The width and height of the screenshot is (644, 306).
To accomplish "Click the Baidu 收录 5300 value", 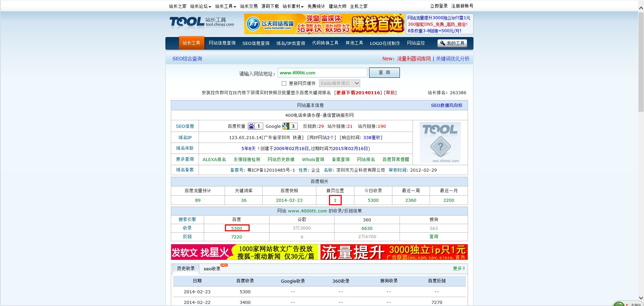I will tap(237, 228).
